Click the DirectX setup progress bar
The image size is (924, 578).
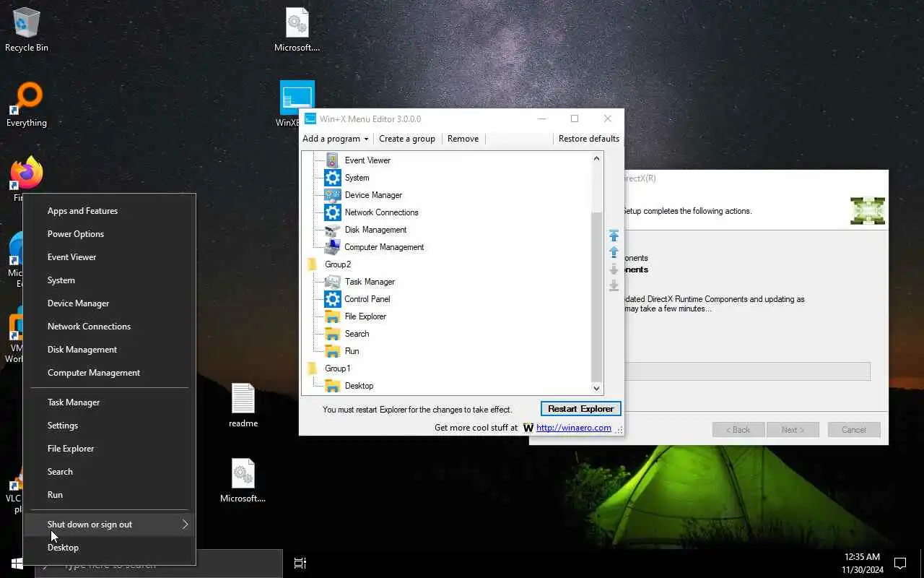(747, 371)
